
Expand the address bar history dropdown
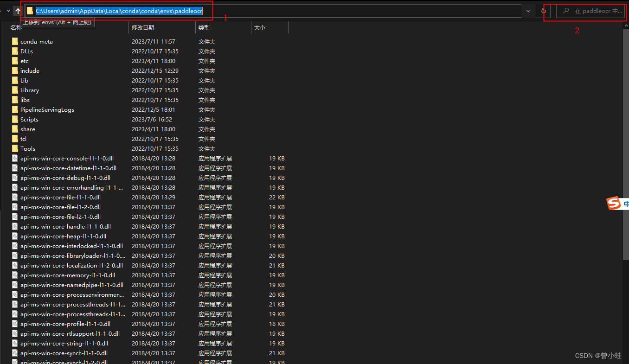[528, 11]
